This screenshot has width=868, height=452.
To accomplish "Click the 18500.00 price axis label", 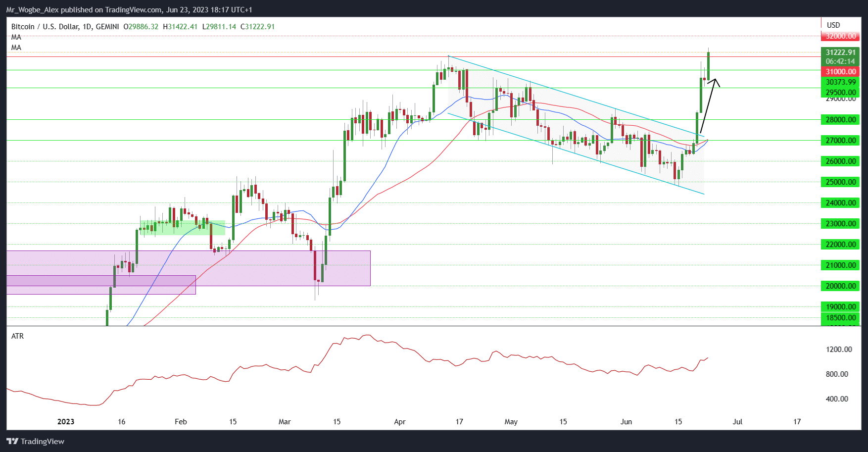I will [841, 318].
